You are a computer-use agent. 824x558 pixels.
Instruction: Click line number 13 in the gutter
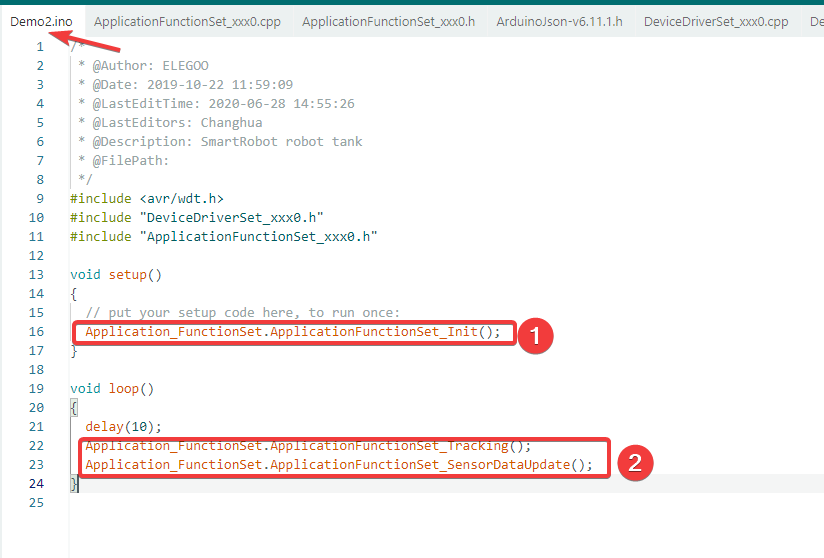pyautogui.click(x=36, y=274)
